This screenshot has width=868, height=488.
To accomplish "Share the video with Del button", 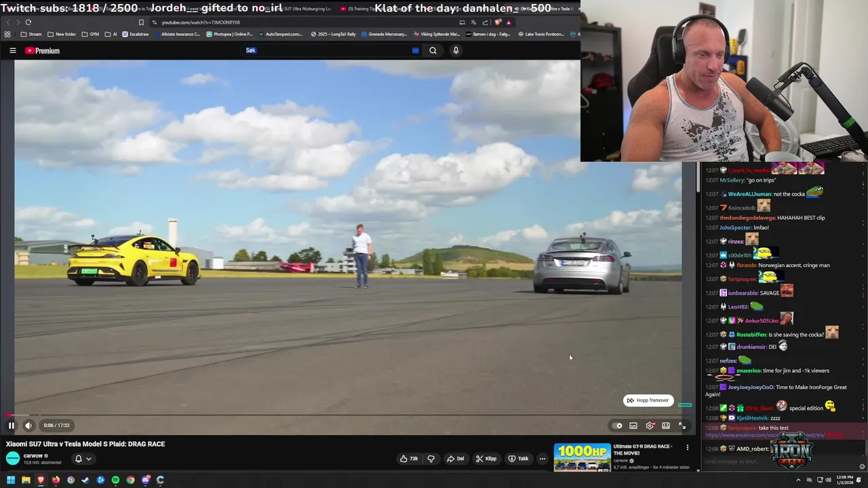I will click(x=455, y=459).
